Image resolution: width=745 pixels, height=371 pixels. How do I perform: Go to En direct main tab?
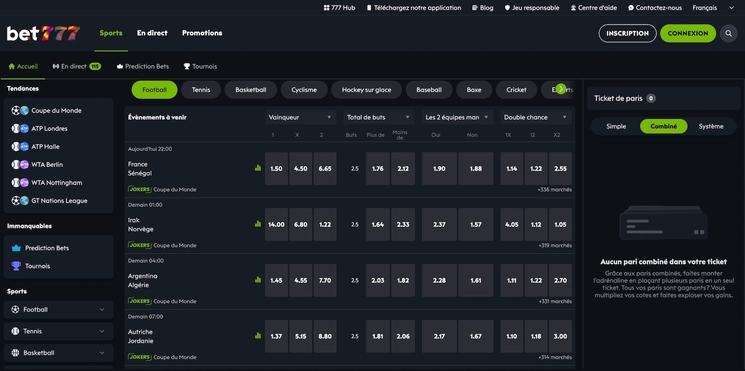(152, 33)
